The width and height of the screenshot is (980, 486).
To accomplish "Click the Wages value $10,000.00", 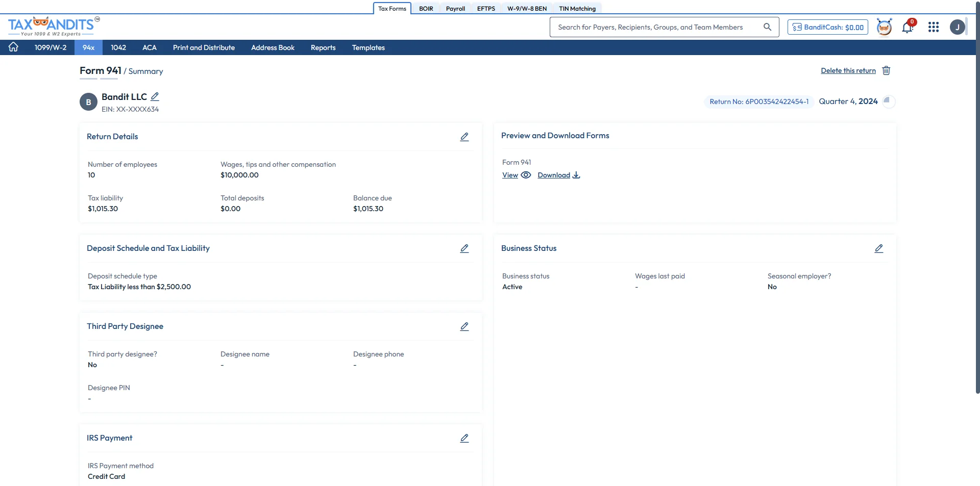I will click(x=239, y=175).
